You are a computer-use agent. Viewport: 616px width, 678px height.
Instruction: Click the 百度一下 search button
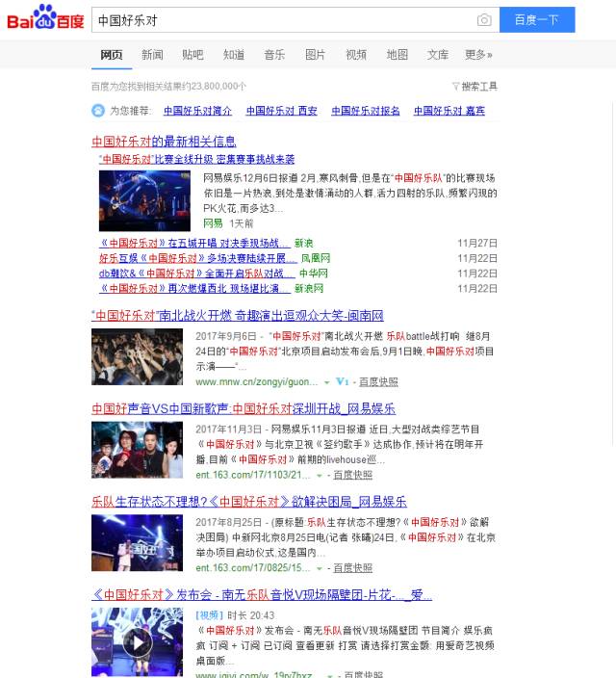click(537, 20)
